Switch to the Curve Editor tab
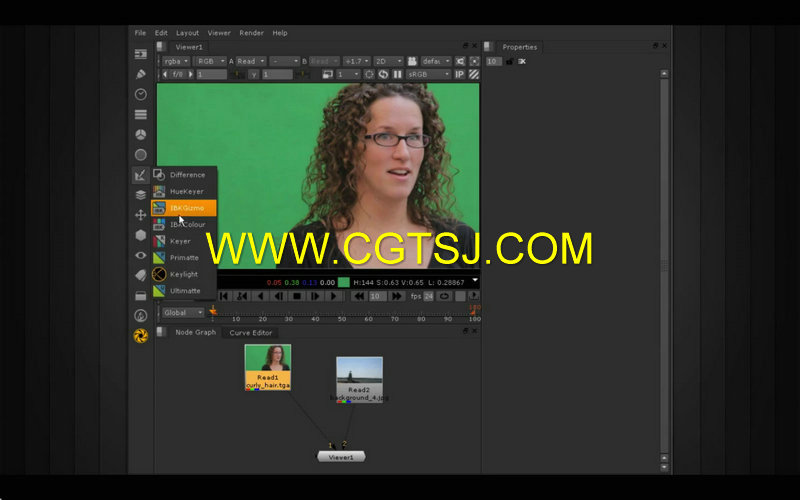The height and width of the screenshot is (500, 800). click(251, 333)
